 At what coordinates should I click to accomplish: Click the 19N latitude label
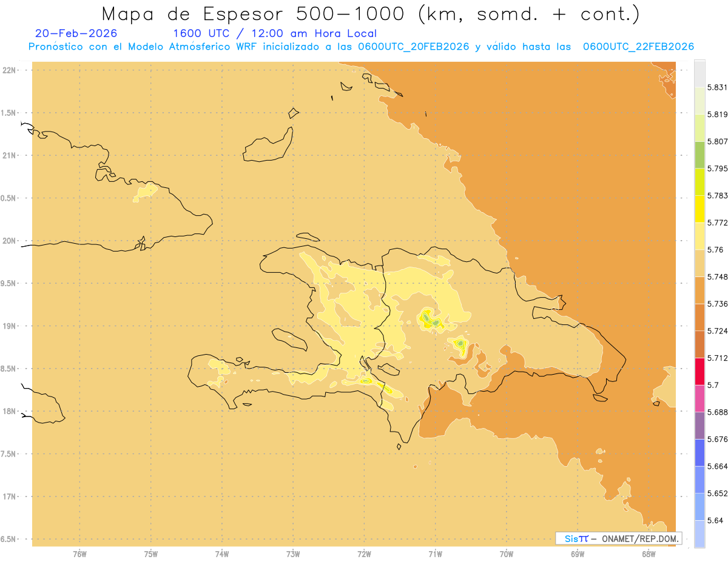coord(10,326)
